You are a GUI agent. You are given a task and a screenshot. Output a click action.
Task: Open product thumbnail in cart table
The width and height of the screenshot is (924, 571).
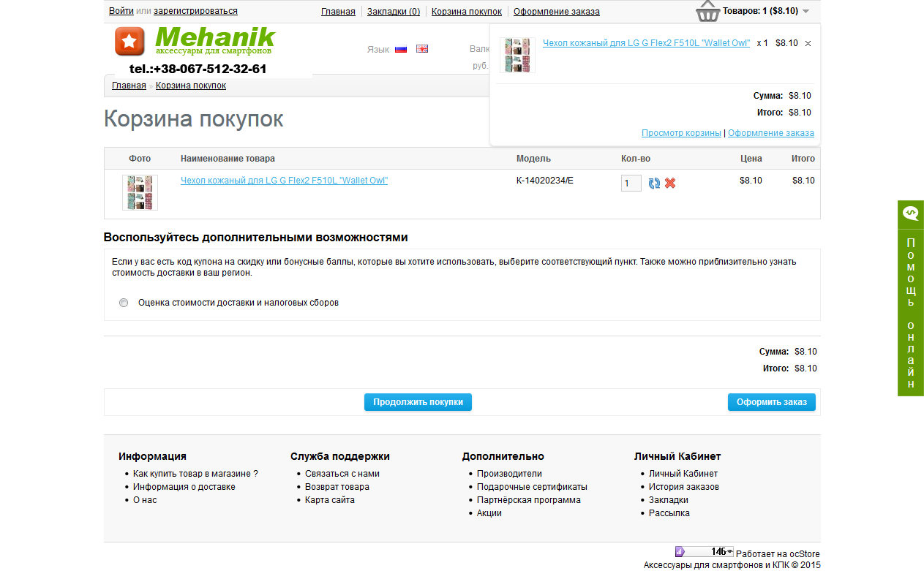140,193
